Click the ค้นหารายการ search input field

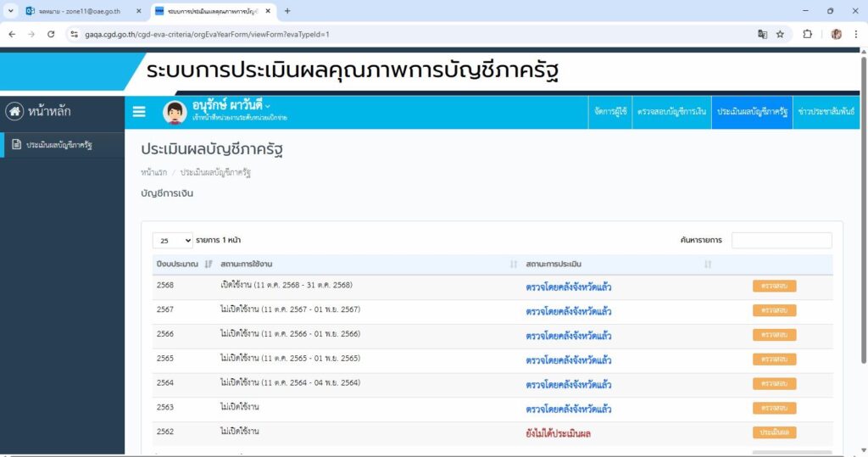(782, 241)
